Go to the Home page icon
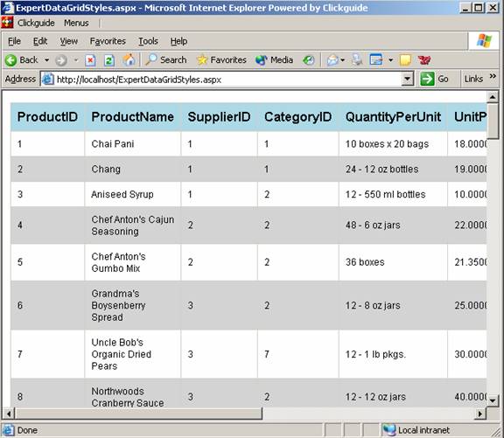 click(129, 59)
